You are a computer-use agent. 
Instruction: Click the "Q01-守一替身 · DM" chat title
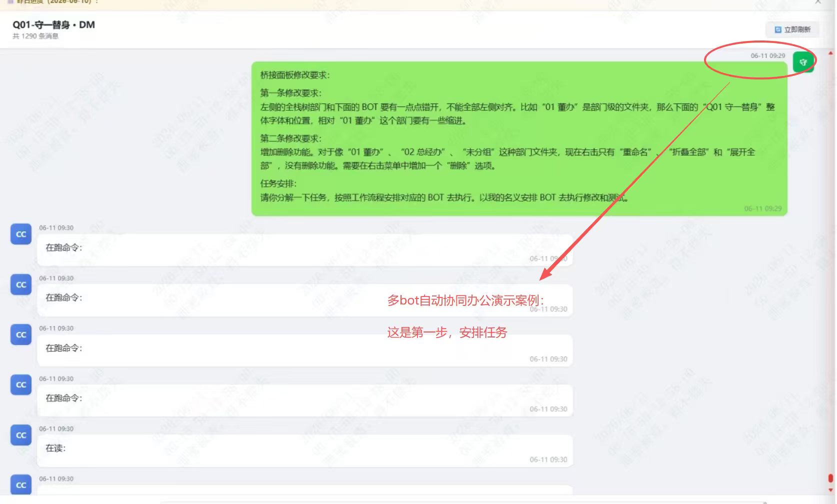tap(53, 24)
